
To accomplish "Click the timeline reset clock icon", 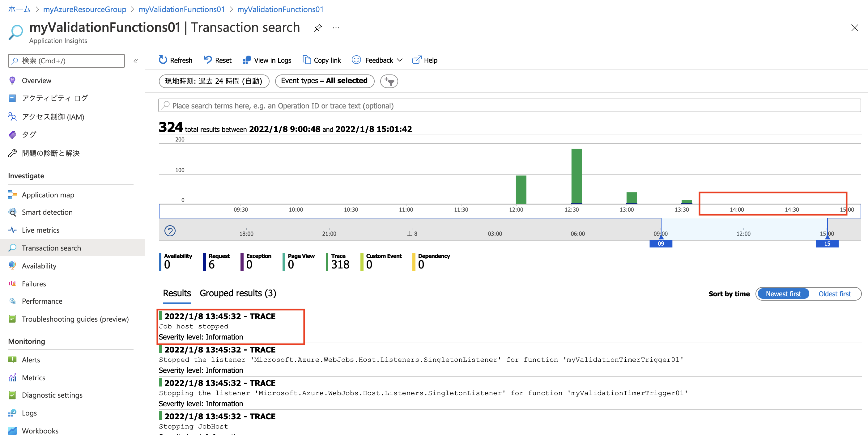I will pos(170,231).
